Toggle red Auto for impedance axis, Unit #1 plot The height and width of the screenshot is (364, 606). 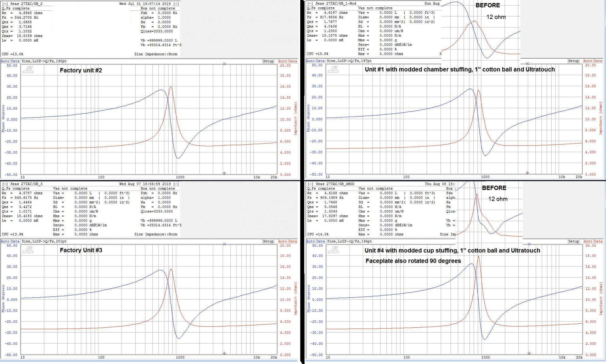pyautogui.click(x=588, y=61)
